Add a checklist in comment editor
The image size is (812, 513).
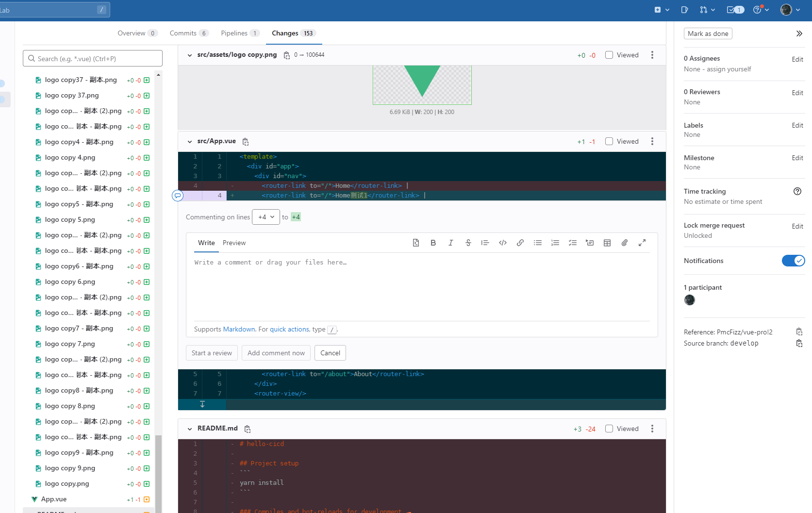coord(573,243)
